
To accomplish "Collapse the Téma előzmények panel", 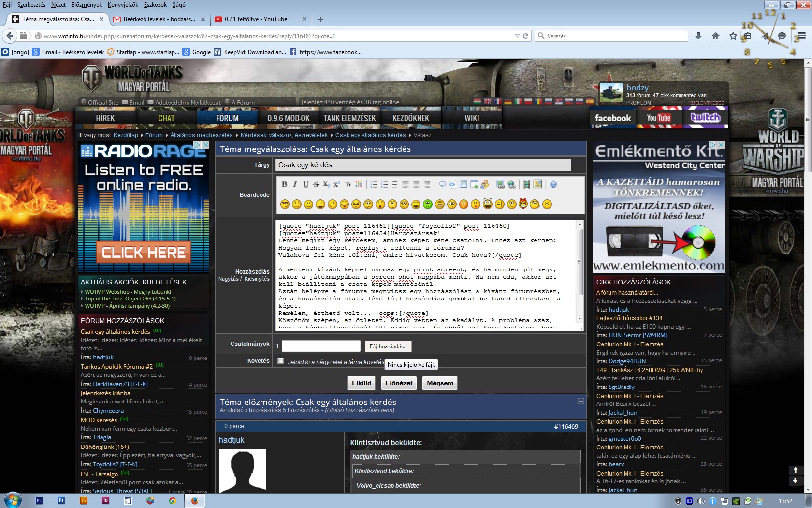I will [580, 402].
